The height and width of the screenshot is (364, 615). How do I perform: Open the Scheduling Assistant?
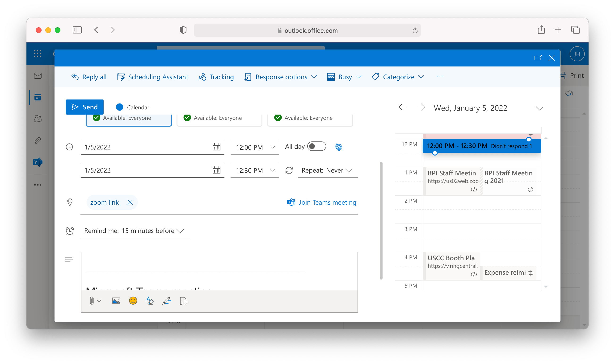(152, 77)
